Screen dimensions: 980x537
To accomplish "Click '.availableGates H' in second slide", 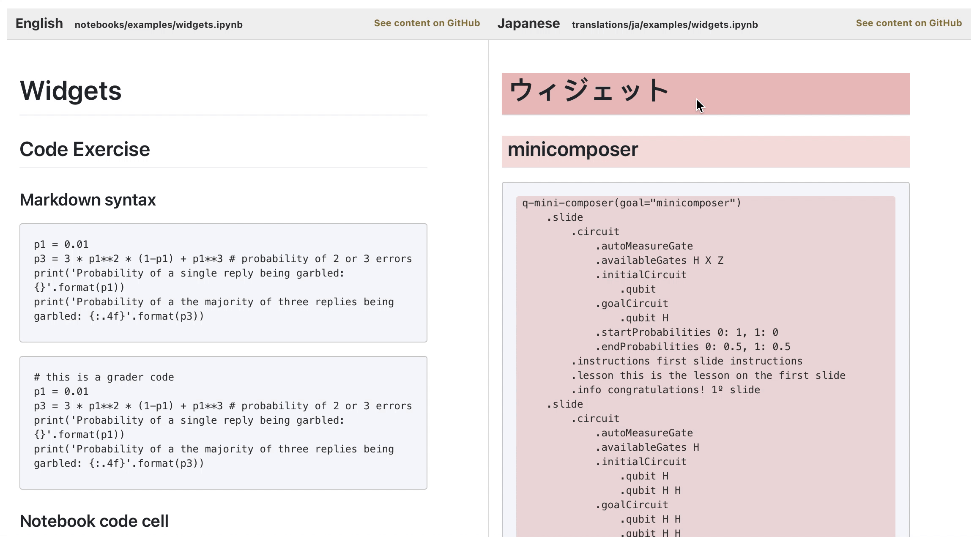I will point(647,447).
